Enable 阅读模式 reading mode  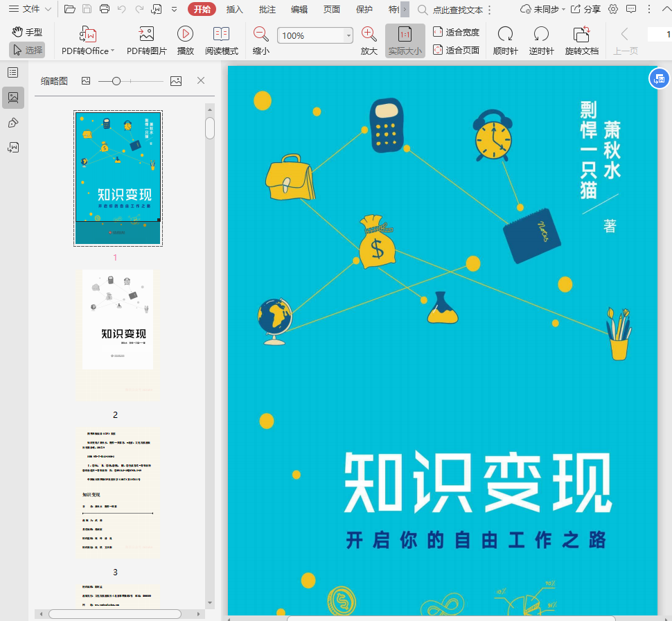click(x=221, y=41)
